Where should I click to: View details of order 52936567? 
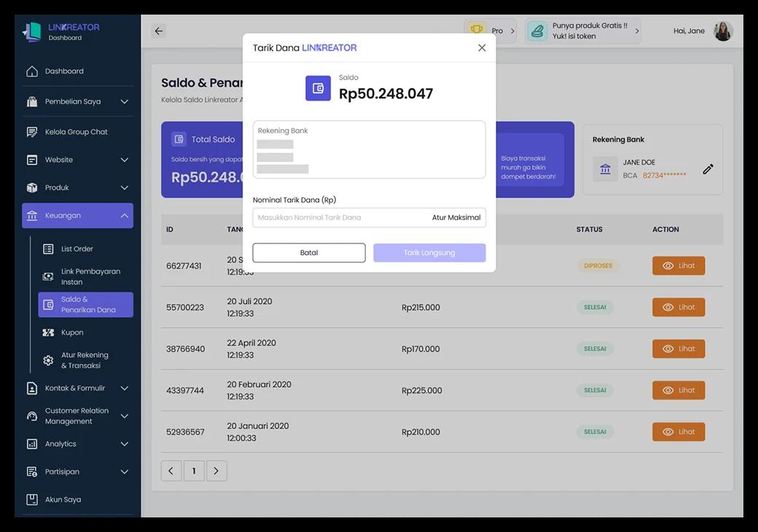tap(678, 432)
